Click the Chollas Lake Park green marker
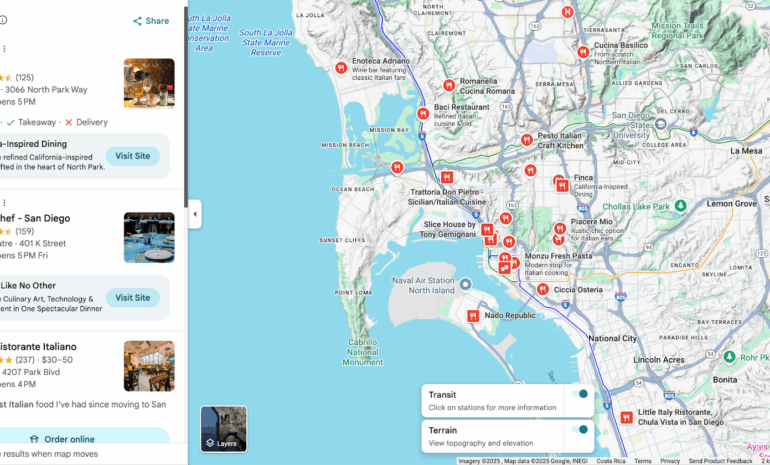The height and width of the screenshot is (465, 770). click(680, 206)
